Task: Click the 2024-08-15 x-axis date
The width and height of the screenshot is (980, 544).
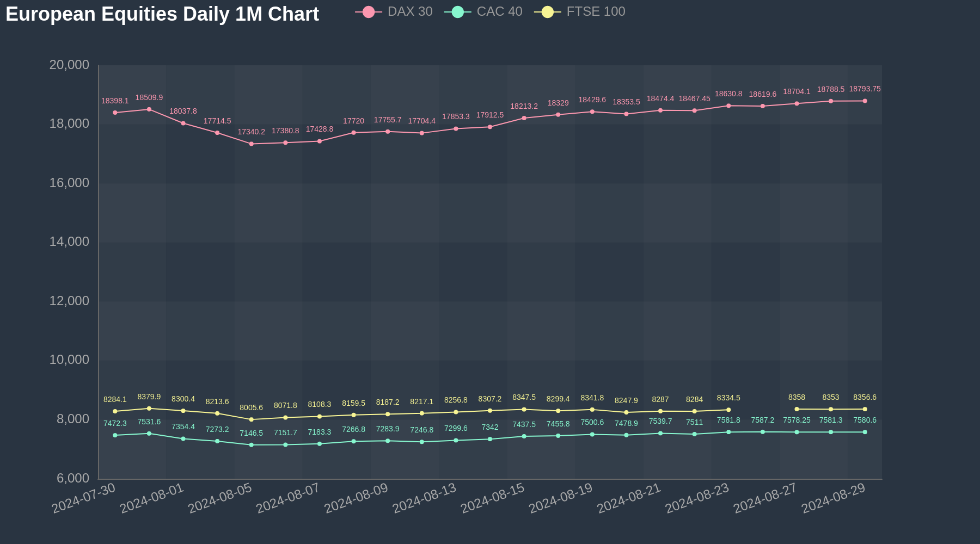Action: [493, 498]
